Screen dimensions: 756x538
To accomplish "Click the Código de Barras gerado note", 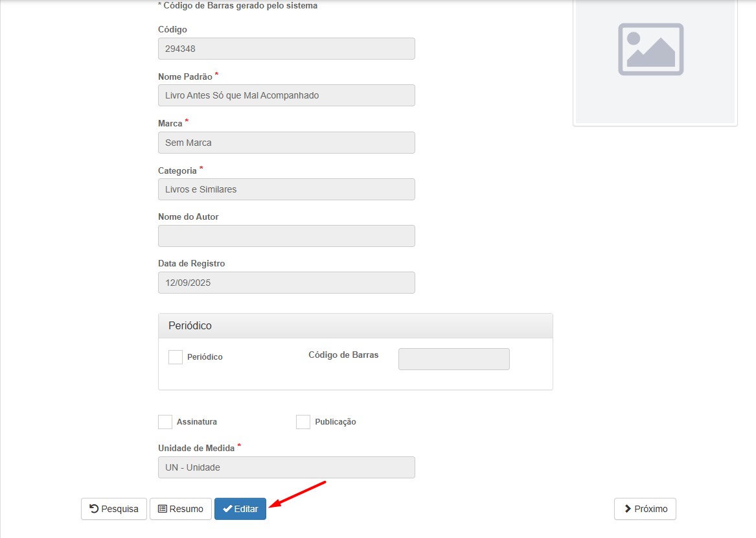I will 238,6.
